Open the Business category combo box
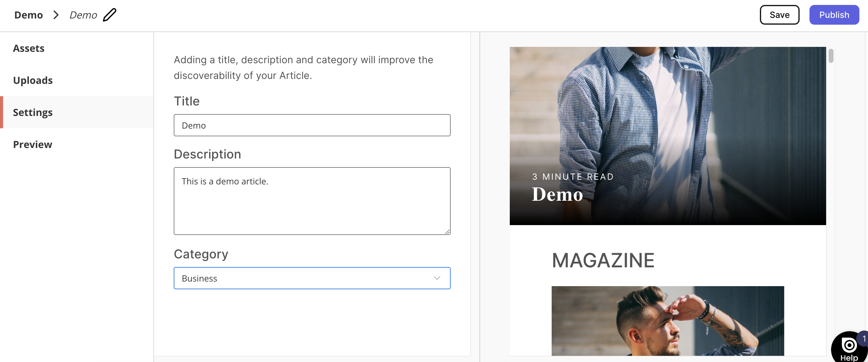868x362 pixels. (x=312, y=278)
